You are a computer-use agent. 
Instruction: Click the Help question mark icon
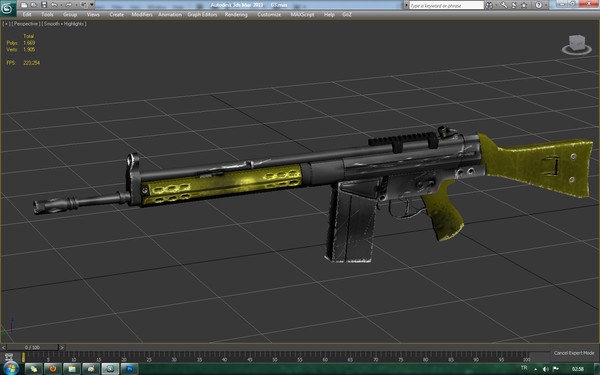tap(538, 5)
